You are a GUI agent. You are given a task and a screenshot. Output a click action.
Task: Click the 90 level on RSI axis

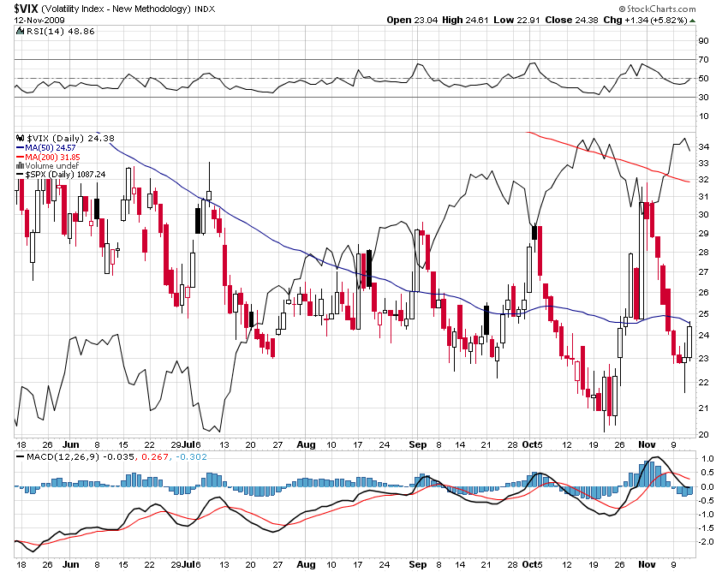tap(703, 41)
